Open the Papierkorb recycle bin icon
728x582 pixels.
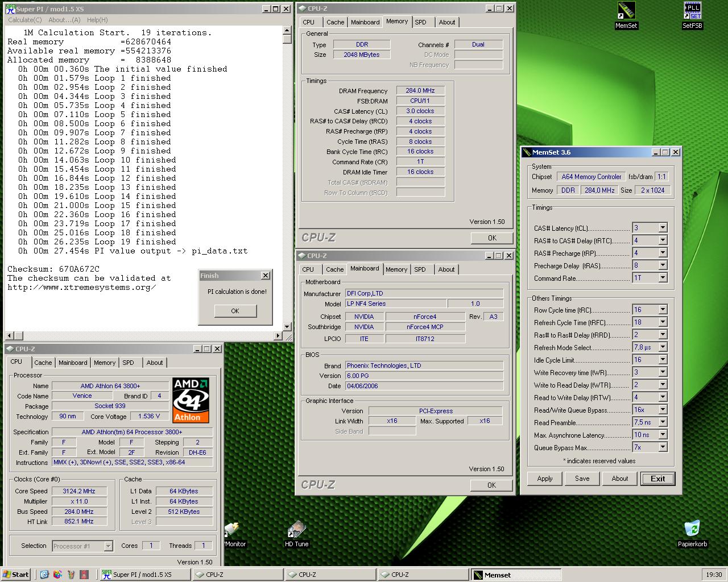pyautogui.click(x=692, y=534)
